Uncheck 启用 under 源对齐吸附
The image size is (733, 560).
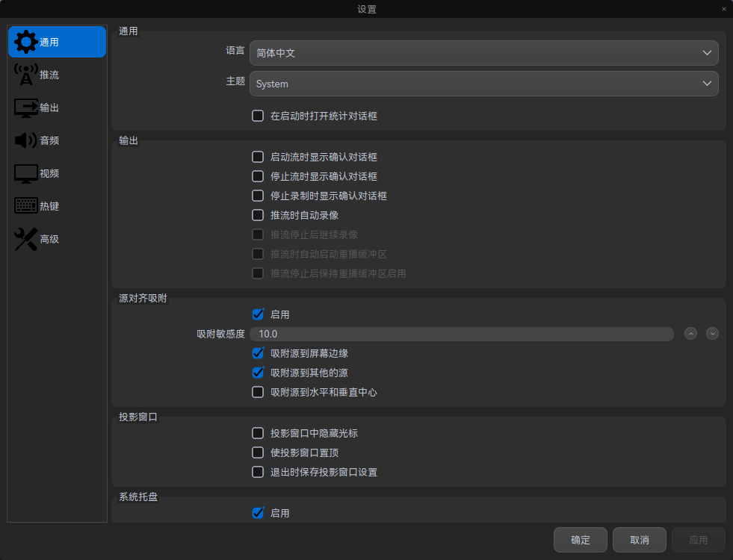(258, 314)
